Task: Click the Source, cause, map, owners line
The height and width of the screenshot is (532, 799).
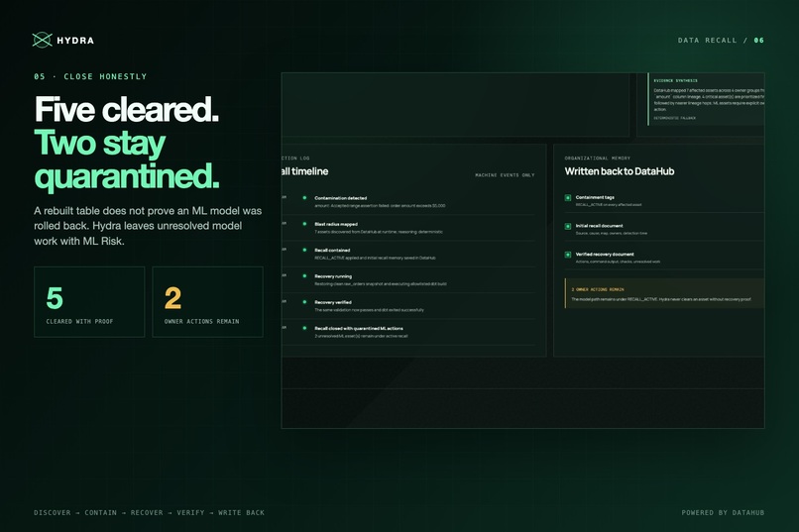Action: pyautogui.click(x=612, y=233)
